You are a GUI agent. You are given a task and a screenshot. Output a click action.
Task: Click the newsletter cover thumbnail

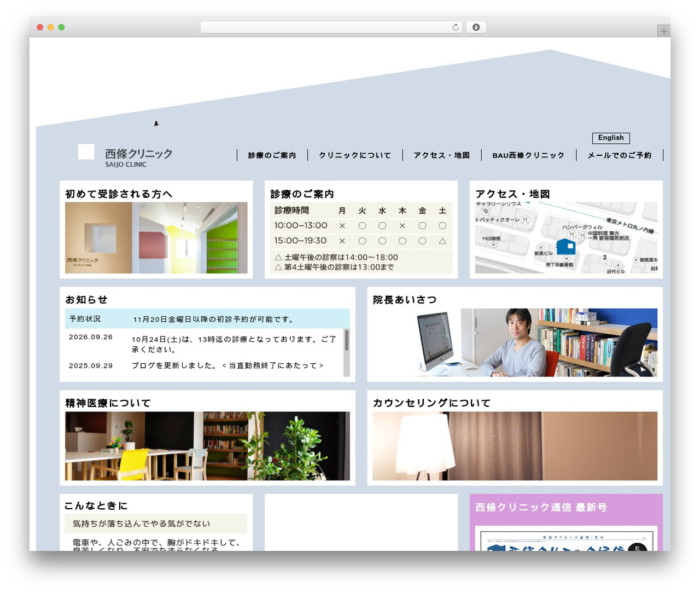point(566,539)
